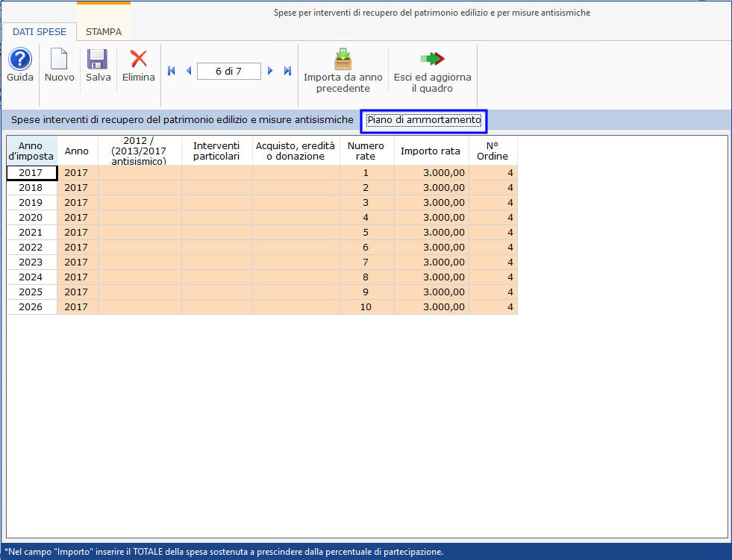
Task: Jump to the last record arrow
Action: [x=287, y=71]
